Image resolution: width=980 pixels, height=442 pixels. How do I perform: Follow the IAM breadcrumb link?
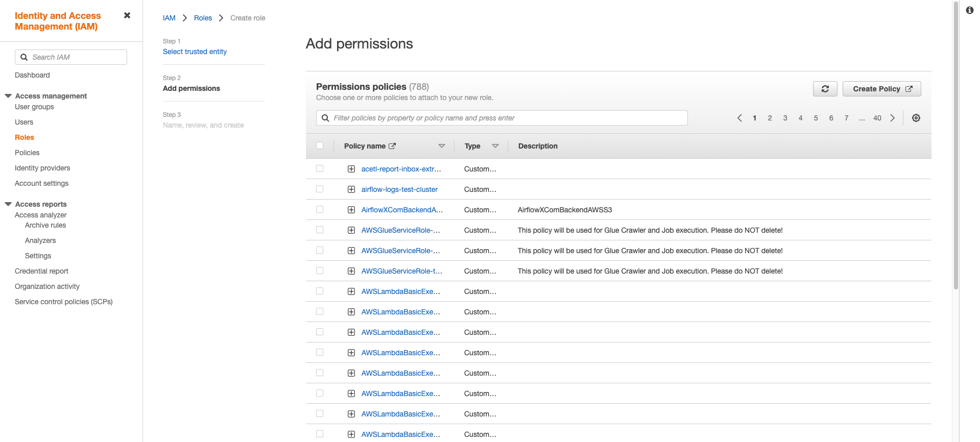[169, 18]
